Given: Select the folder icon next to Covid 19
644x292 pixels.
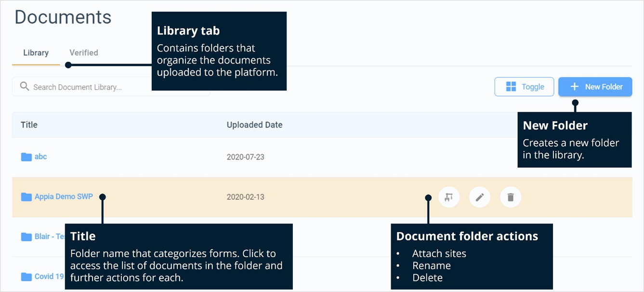Looking at the screenshot, I should coord(26,276).
